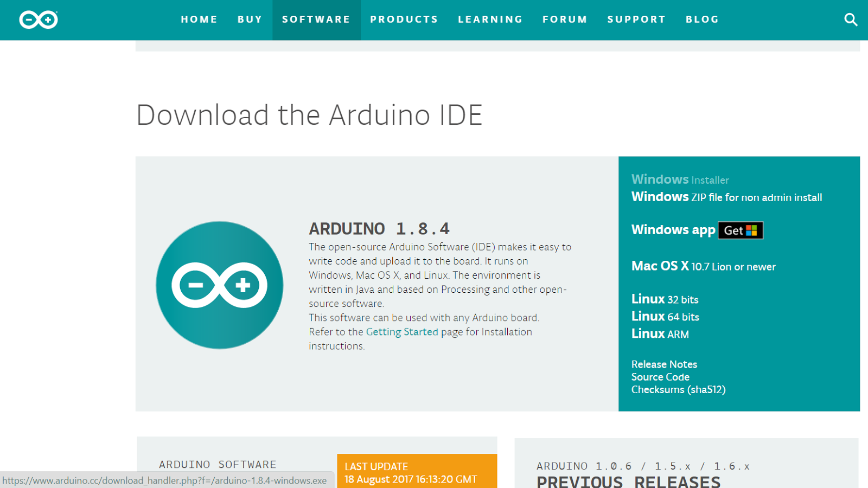Download Linux 64 bits package
Image resolution: width=868 pixels, height=488 pixels.
click(665, 317)
